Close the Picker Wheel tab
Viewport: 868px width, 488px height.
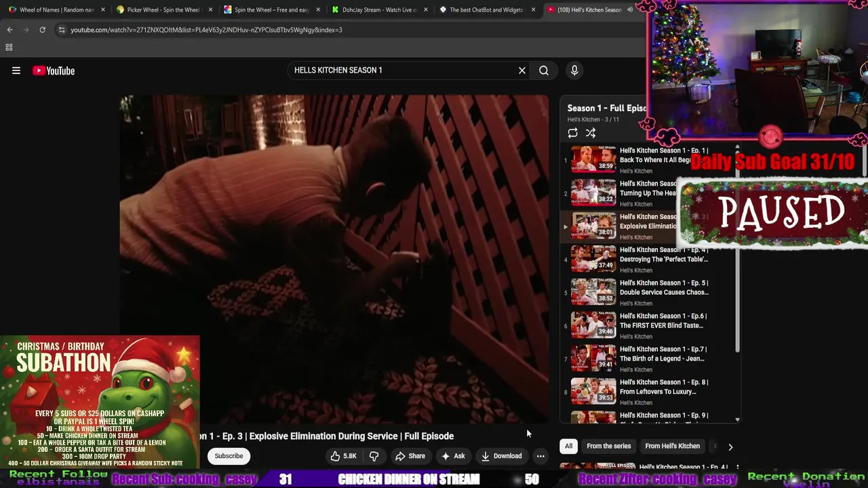[x=211, y=10]
